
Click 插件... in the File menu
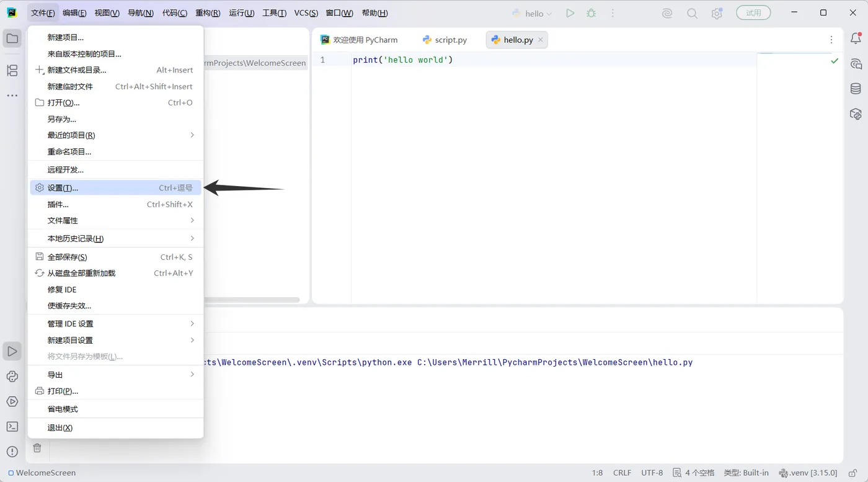[x=115, y=205]
